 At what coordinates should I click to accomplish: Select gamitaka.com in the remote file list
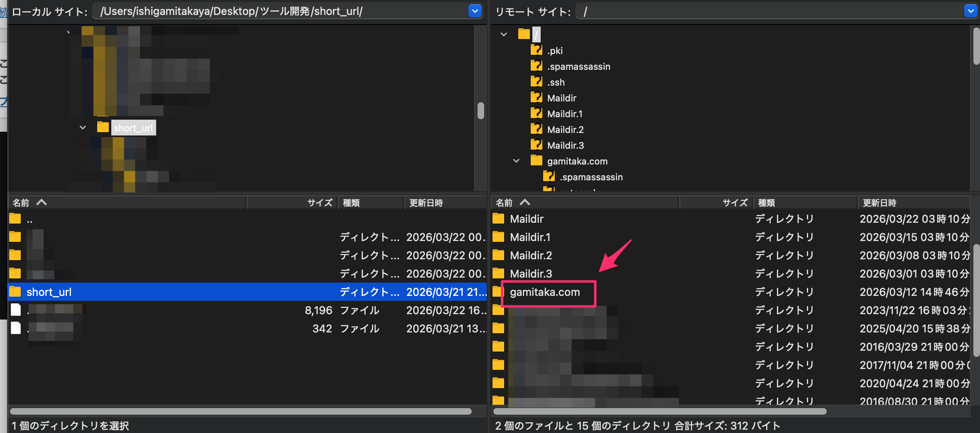coord(544,292)
